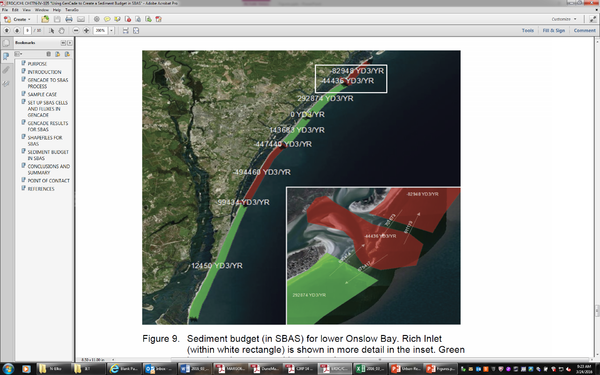Click the sticky note comment icon
Image resolution: width=600 pixels, height=375 pixels.
tap(107, 19)
